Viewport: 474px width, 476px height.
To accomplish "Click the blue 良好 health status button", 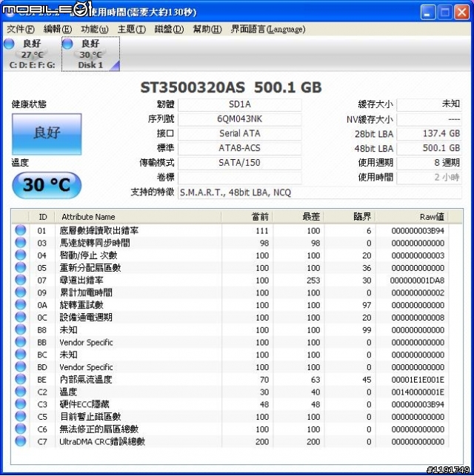I will coord(47,134).
